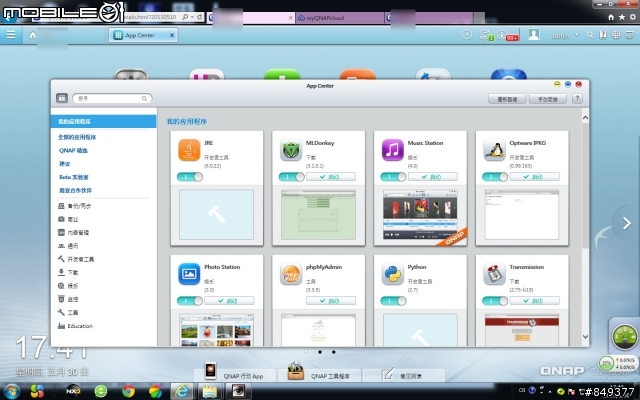Click the App Center search field
The width and height of the screenshot is (640, 400).
pyautogui.click(x=112, y=98)
